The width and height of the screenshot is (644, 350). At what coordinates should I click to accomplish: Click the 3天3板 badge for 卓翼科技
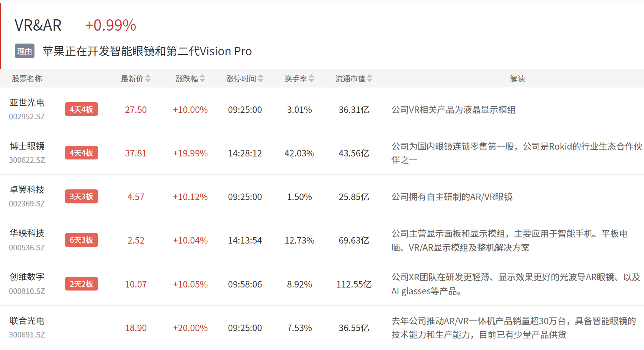click(81, 197)
